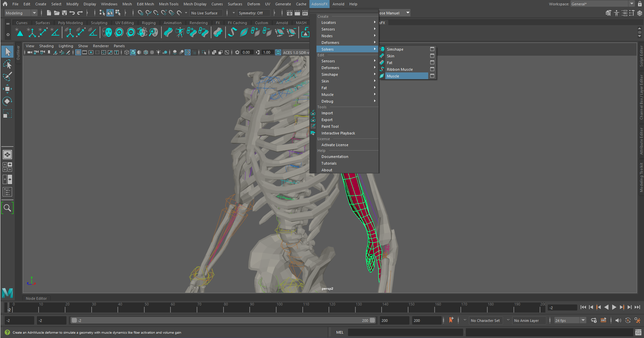Open the Workspace General dropdown

[x=602, y=4]
